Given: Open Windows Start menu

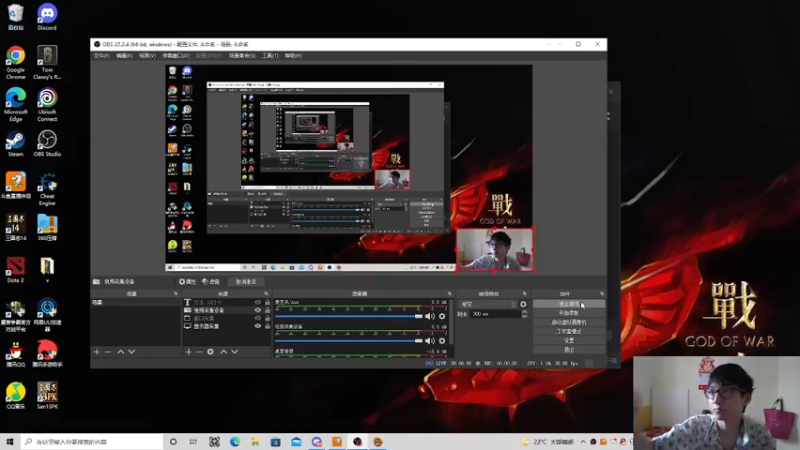Looking at the screenshot, I should (x=10, y=442).
